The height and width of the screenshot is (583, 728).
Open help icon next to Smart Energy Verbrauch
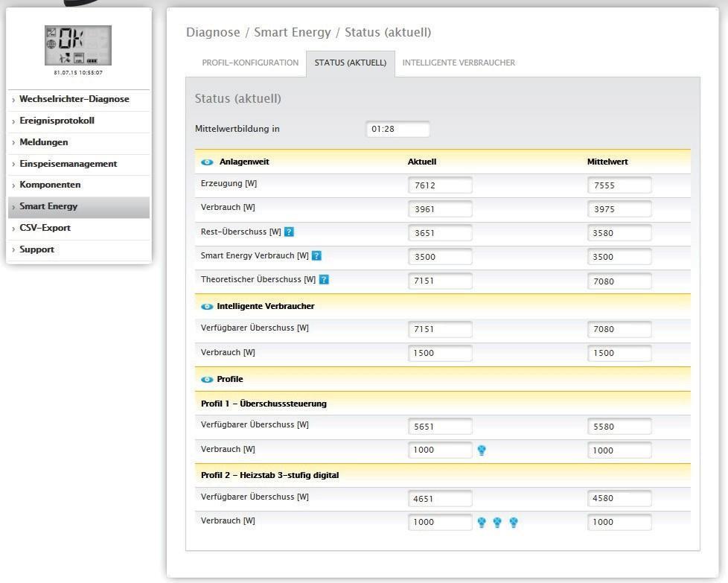316,255
